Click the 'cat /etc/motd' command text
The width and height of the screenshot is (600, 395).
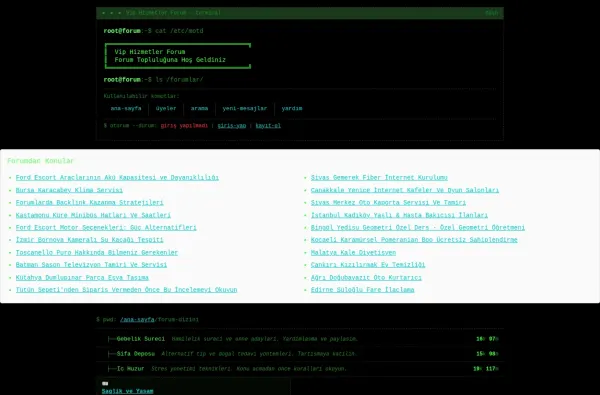coord(179,31)
